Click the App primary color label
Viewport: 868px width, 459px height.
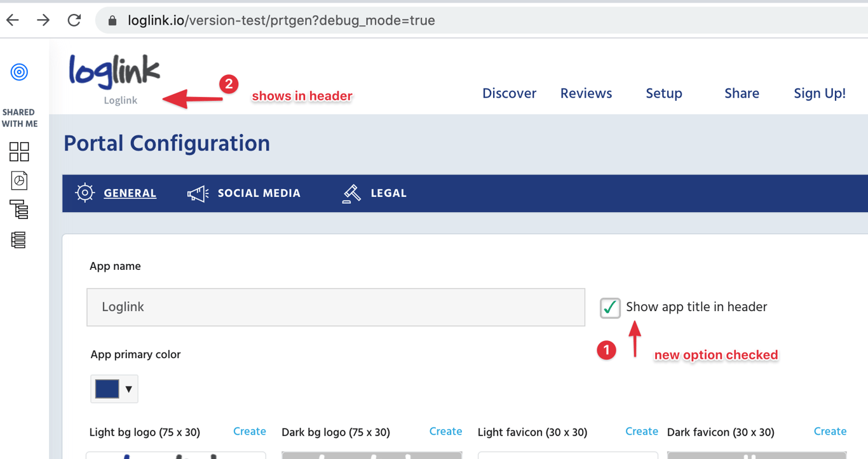click(x=135, y=354)
